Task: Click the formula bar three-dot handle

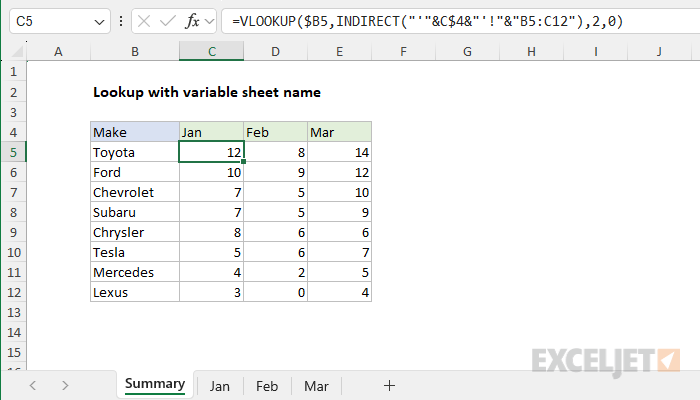Action: [121, 21]
